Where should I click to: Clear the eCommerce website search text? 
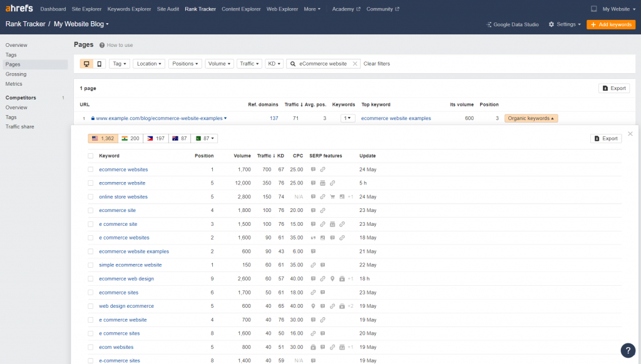pyautogui.click(x=355, y=64)
